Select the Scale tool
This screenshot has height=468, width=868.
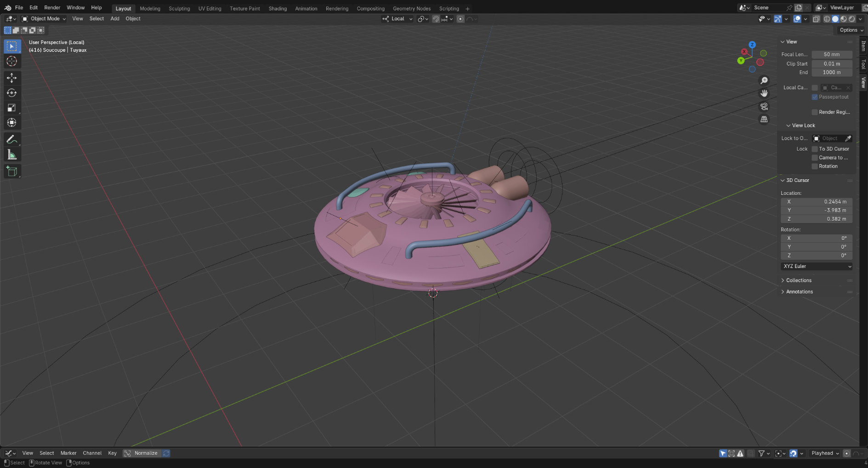coord(12,108)
